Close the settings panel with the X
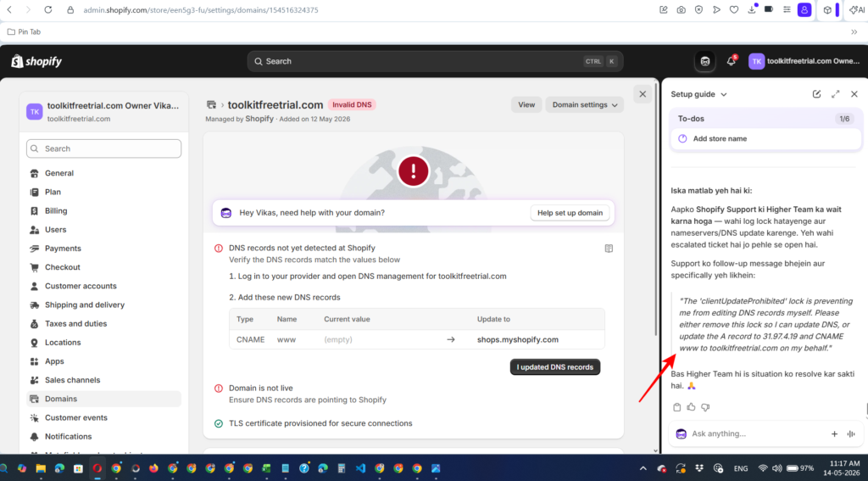868x481 pixels. (x=643, y=94)
